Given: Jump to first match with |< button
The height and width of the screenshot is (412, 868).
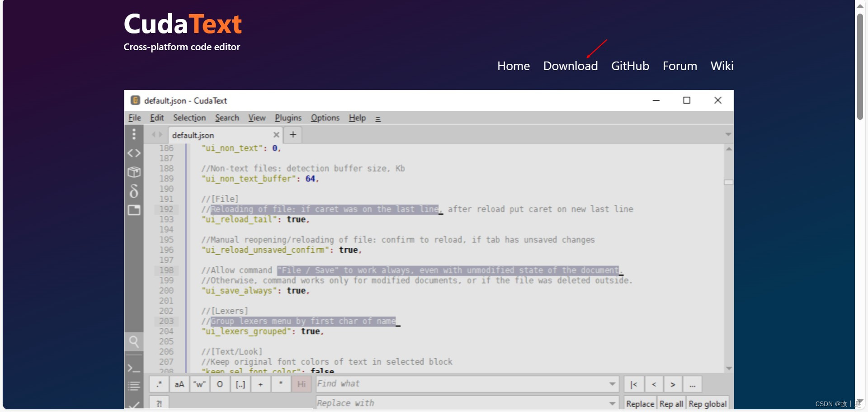Looking at the screenshot, I should point(634,384).
